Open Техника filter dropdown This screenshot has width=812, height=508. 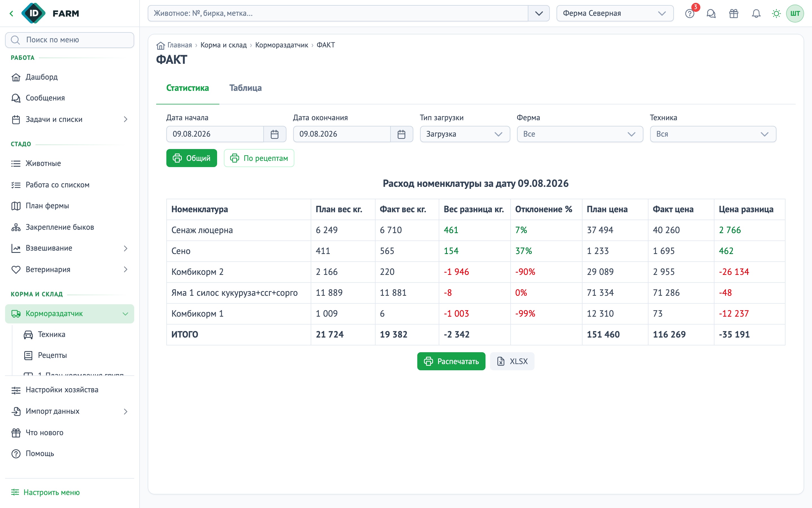point(713,134)
